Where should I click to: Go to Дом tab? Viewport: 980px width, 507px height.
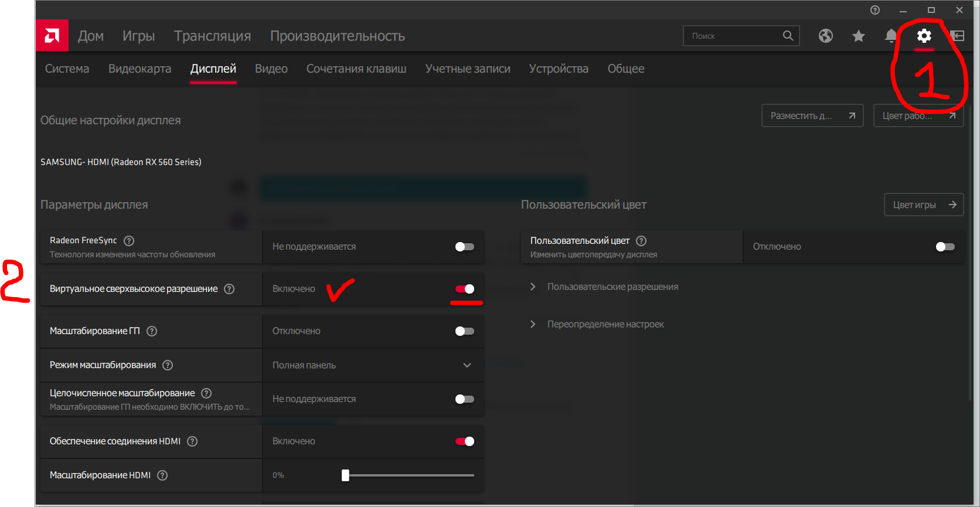click(x=91, y=36)
